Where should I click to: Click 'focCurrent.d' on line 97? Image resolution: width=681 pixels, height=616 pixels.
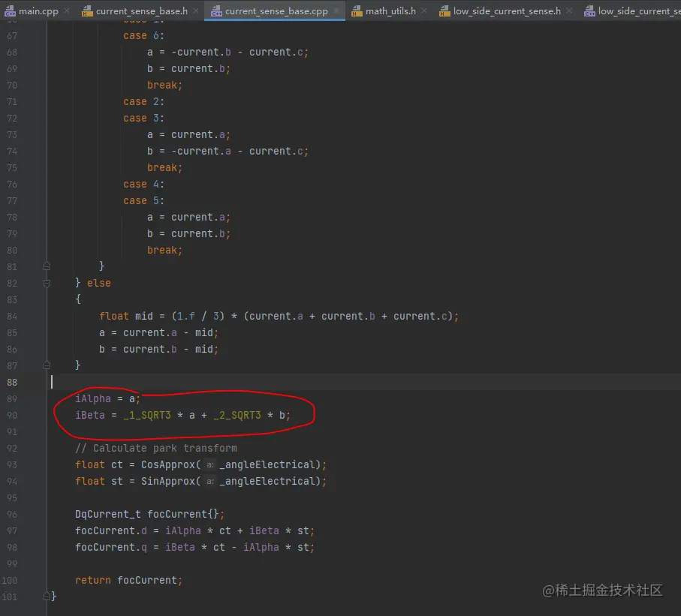(x=111, y=530)
